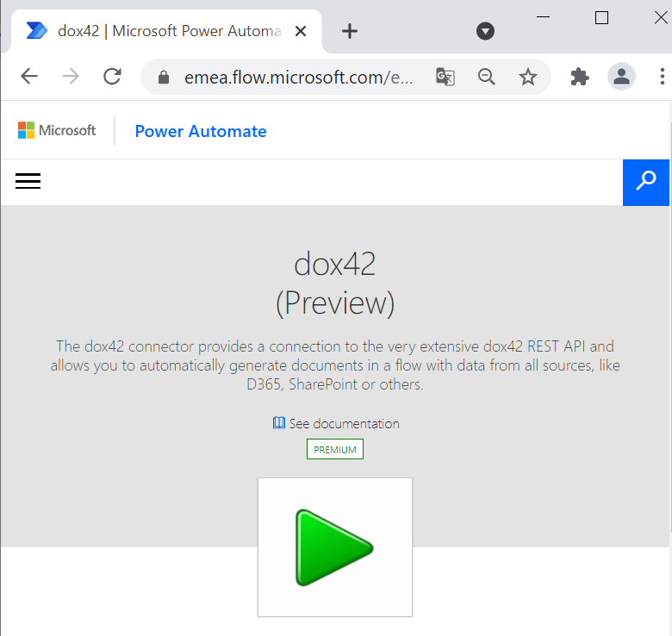Minimize the browser window
The image size is (672, 636).
click(x=543, y=17)
